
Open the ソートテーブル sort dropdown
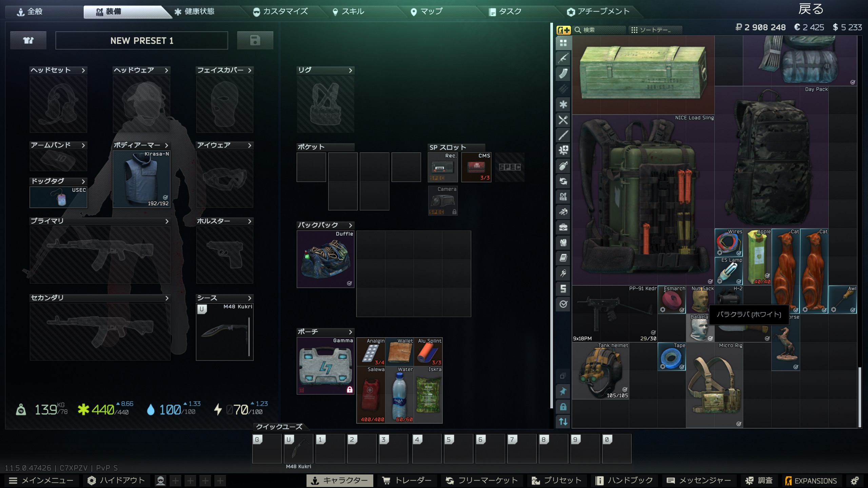pyautogui.click(x=655, y=30)
